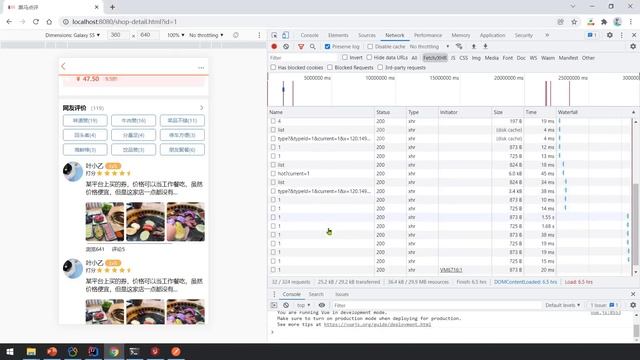Click network filter input field

tap(302, 58)
